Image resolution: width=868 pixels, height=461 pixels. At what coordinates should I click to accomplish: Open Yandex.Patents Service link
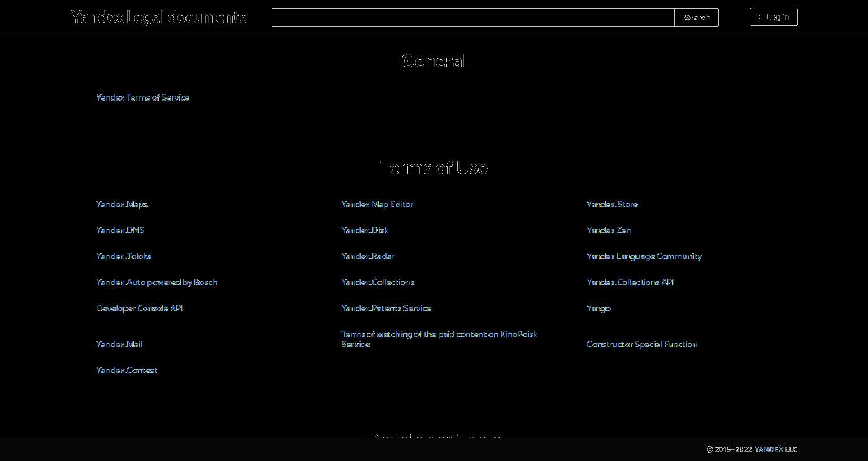click(x=386, y=308)
